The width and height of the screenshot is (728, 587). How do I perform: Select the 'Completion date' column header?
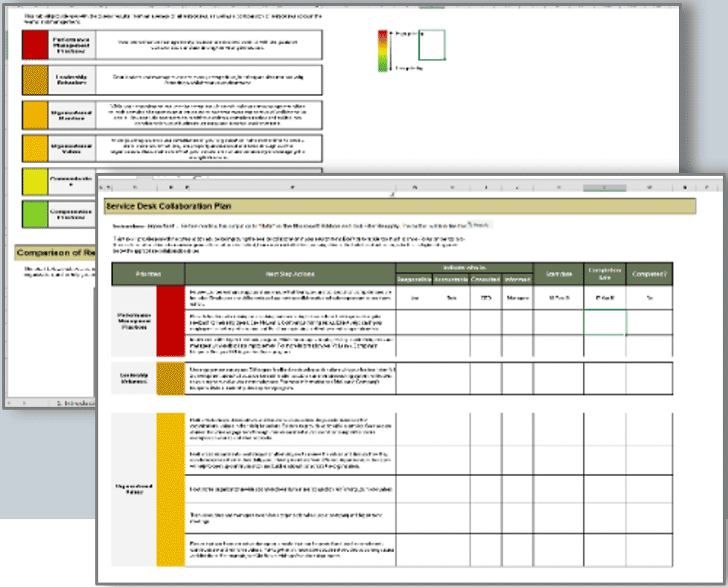pyautogui.click(x=604, y=274)
